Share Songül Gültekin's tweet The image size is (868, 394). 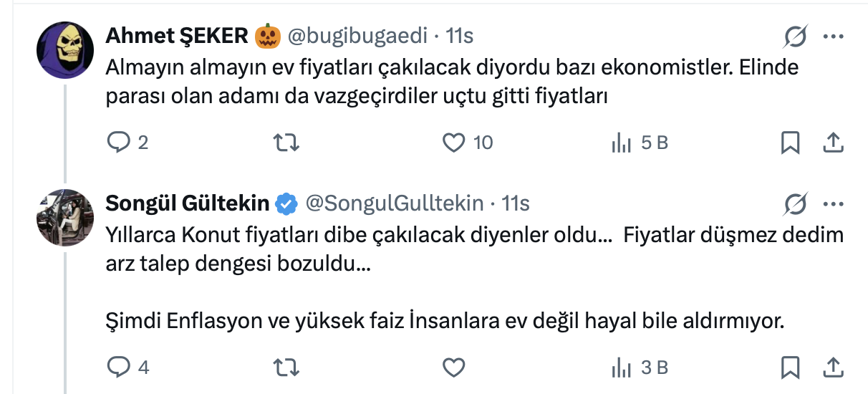tap(832, 368)
